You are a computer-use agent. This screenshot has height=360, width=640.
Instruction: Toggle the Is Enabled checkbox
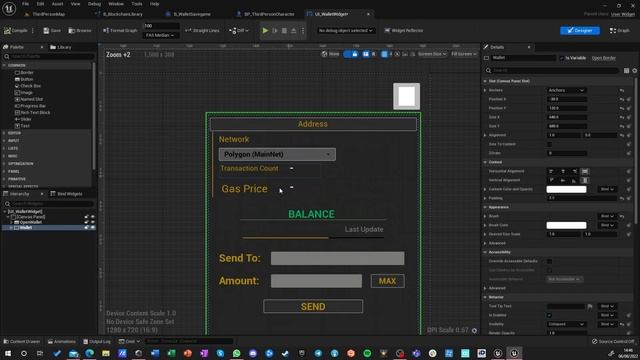point(549,315)
